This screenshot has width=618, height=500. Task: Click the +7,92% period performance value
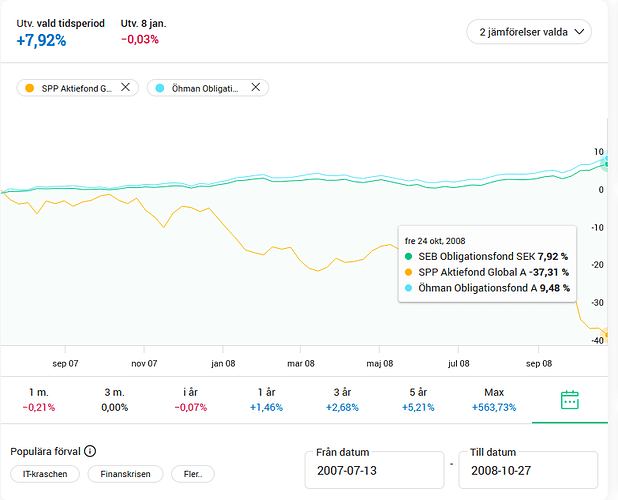pyautogui.click(x=41, y=40)
